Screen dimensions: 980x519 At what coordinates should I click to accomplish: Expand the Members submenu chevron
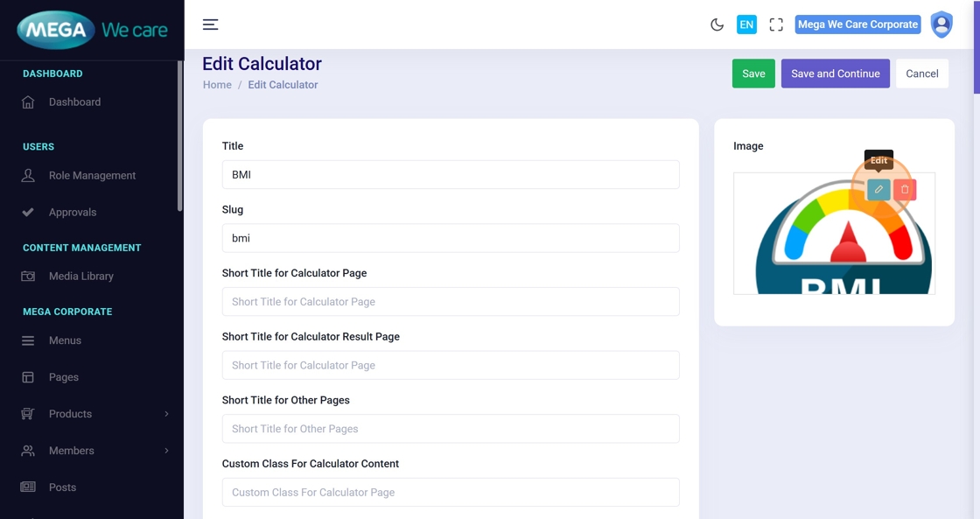click(166, 451)
